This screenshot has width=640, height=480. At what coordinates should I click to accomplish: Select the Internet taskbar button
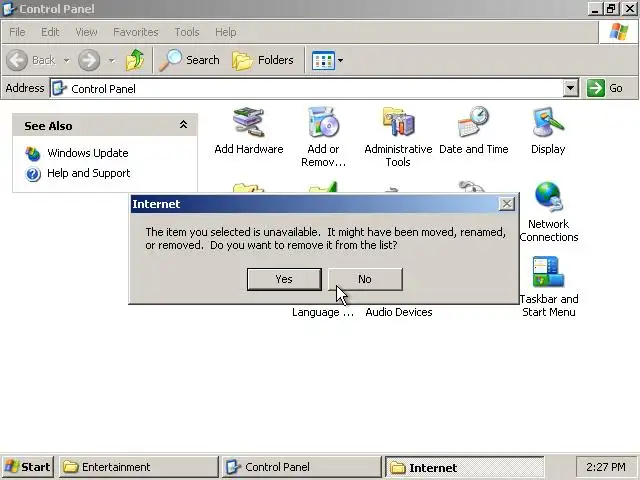click(x=464, y=467)
